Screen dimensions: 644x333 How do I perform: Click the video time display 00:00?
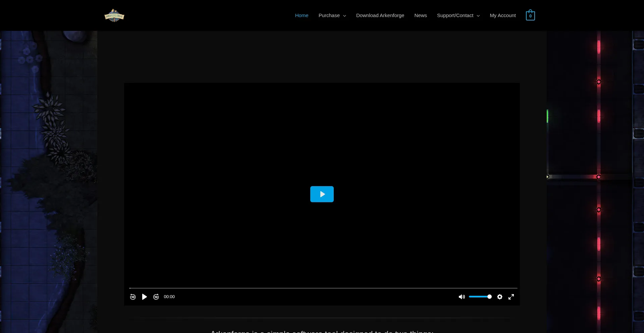coord(169,297)
